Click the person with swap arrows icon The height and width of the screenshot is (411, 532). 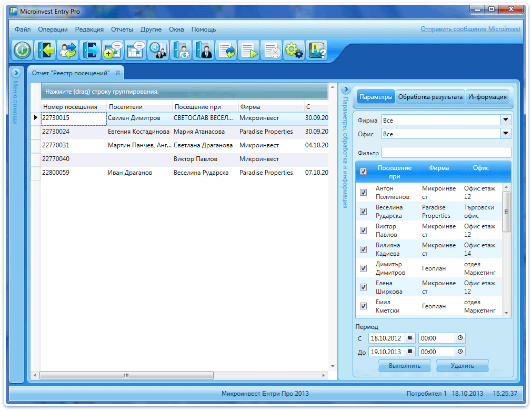68,50
